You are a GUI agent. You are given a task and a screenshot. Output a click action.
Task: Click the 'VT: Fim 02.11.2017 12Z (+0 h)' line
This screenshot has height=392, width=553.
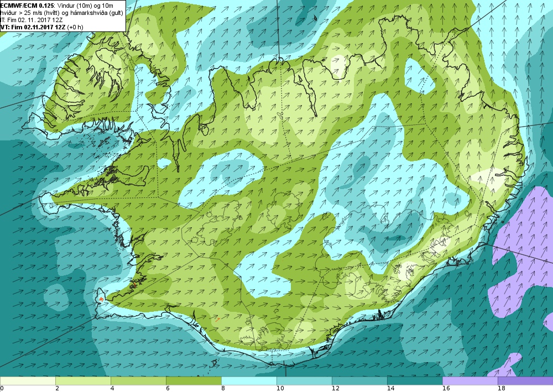(42, 27)
